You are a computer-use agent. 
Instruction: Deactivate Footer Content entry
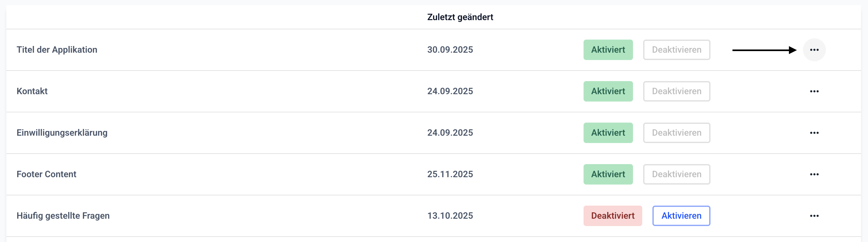(x=676, y=175)
